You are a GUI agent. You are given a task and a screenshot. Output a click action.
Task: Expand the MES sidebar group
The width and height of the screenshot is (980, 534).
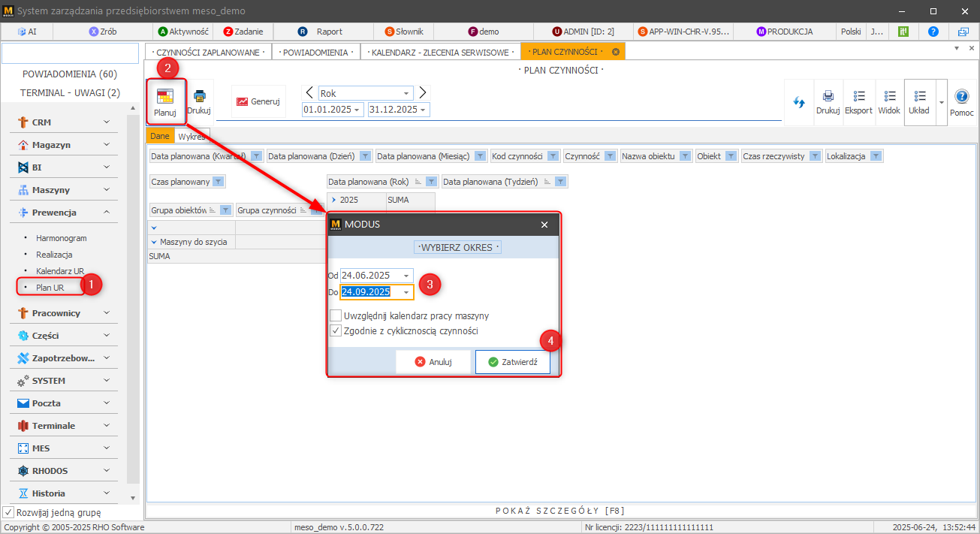65,448
